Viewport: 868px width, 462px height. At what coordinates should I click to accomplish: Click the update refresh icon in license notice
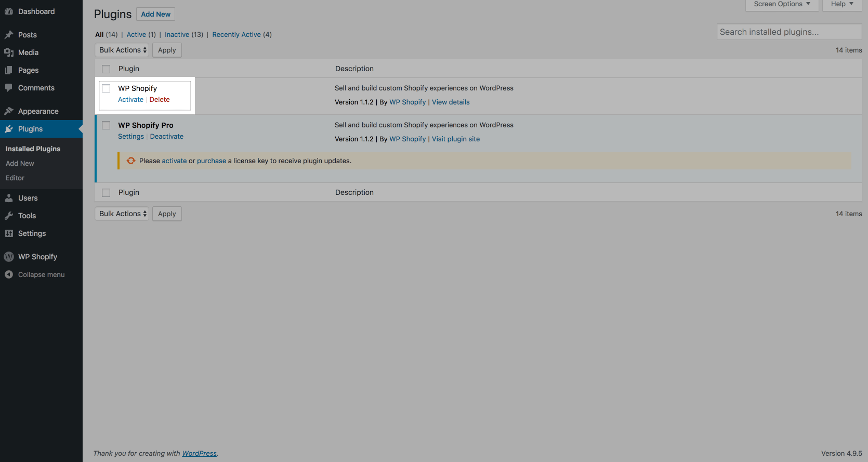pos(131,161)
